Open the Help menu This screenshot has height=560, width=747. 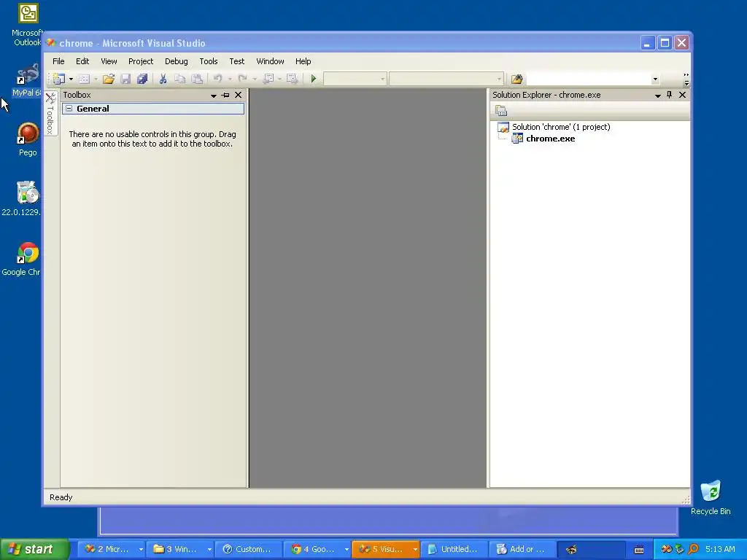coord(303,61)
